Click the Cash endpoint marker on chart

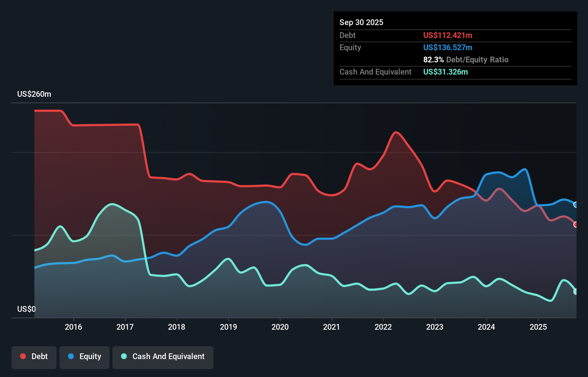pos(576,292)
